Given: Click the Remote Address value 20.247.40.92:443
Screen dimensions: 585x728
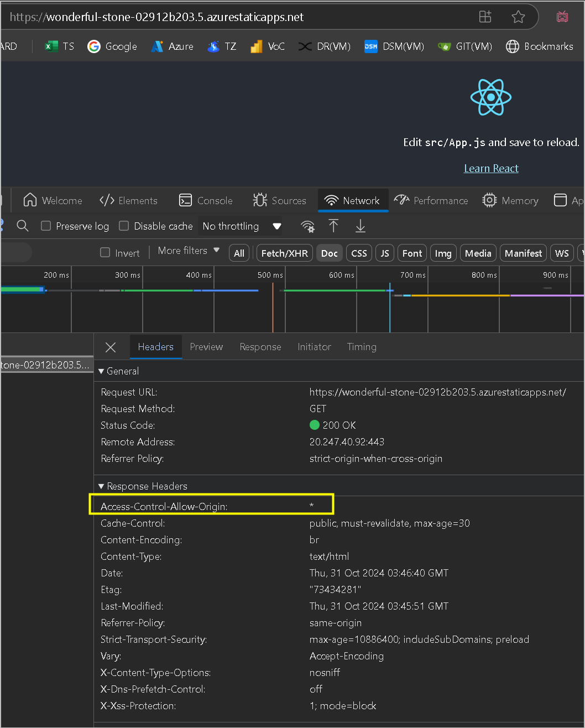Looking at the screenshot, I should [x=347, y=442].
